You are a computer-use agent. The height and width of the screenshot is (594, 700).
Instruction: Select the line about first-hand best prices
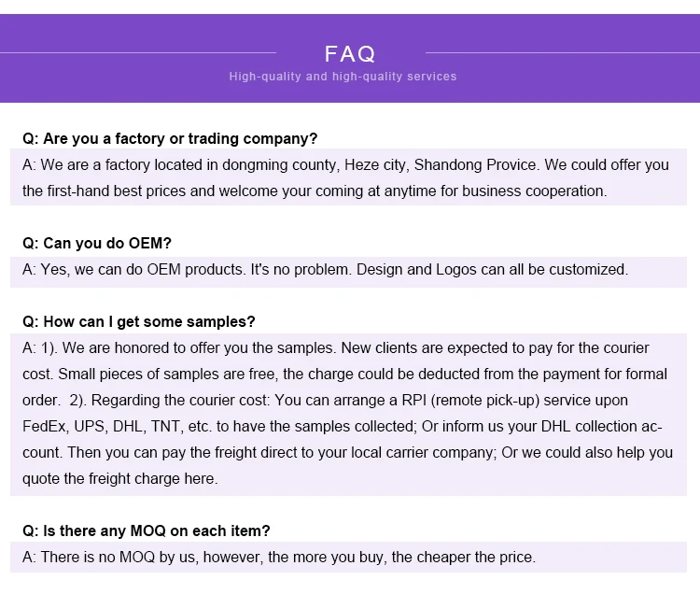pos(315,191)
